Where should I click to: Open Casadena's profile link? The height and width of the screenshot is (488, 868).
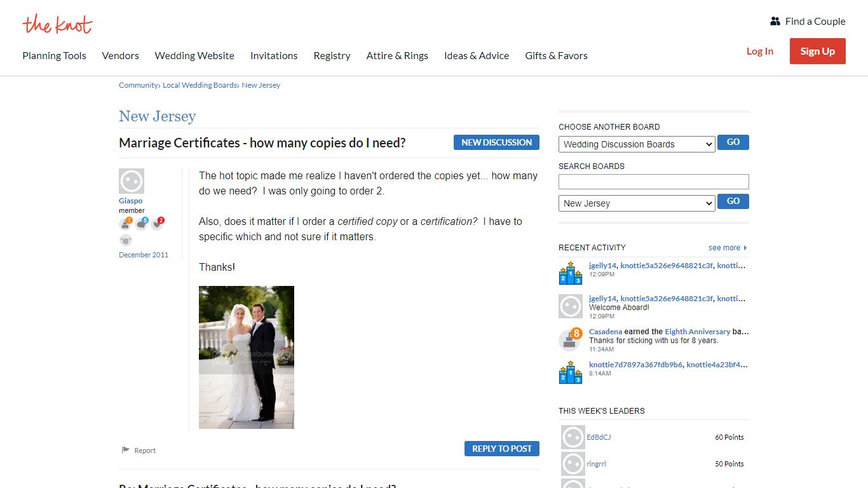pos(606,332)
